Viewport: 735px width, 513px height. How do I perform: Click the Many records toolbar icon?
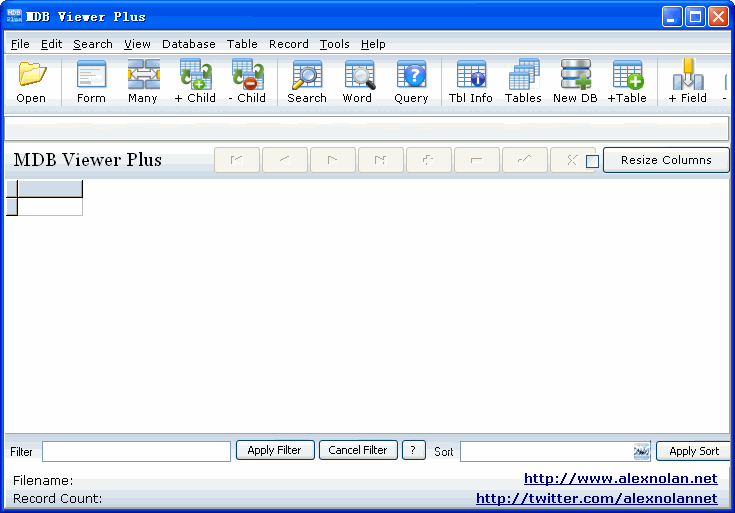[x=143, y=81]
